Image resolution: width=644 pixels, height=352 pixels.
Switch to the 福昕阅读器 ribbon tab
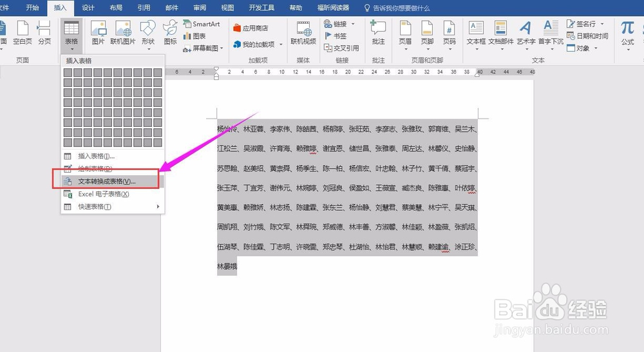click(x=333, y=7)
